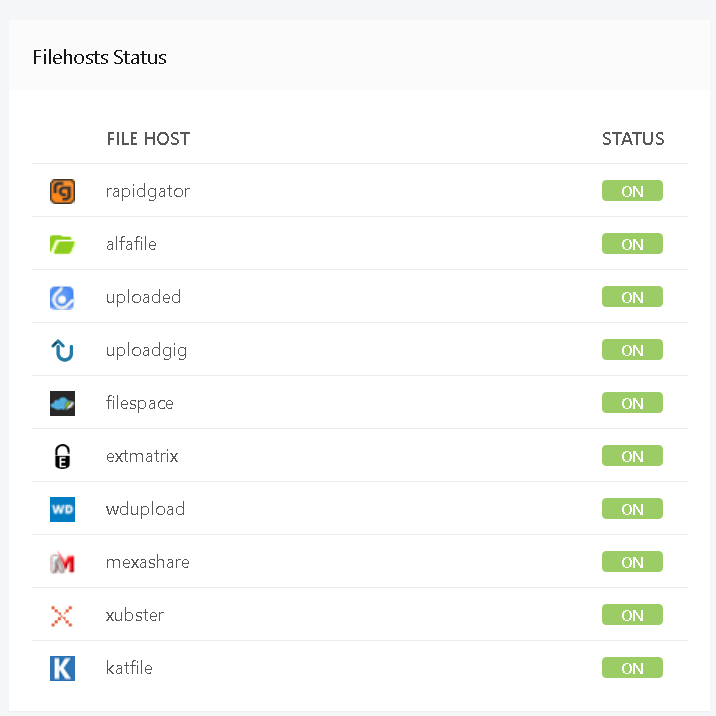Screen dimensions: 716x716
Task: Click the wdupload WD icon
Action: click(x=62, y=509)
